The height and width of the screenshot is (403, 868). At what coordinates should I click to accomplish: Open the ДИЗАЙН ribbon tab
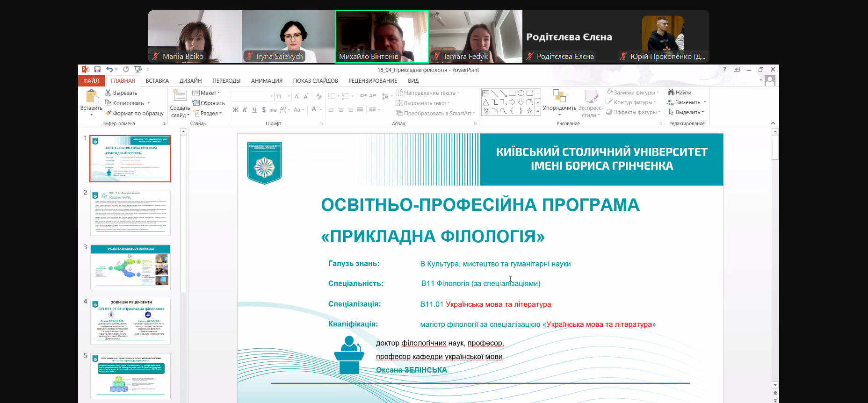tap(190, 81)
